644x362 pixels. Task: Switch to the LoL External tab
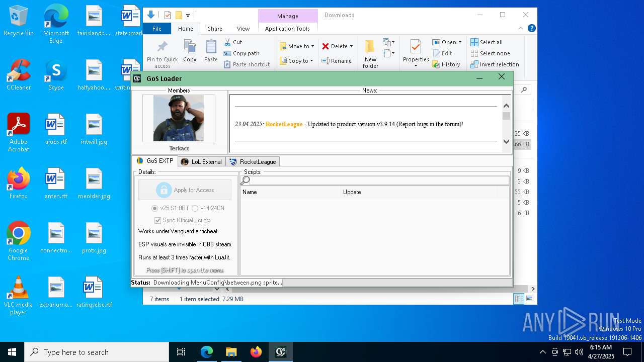coord(202,162)
